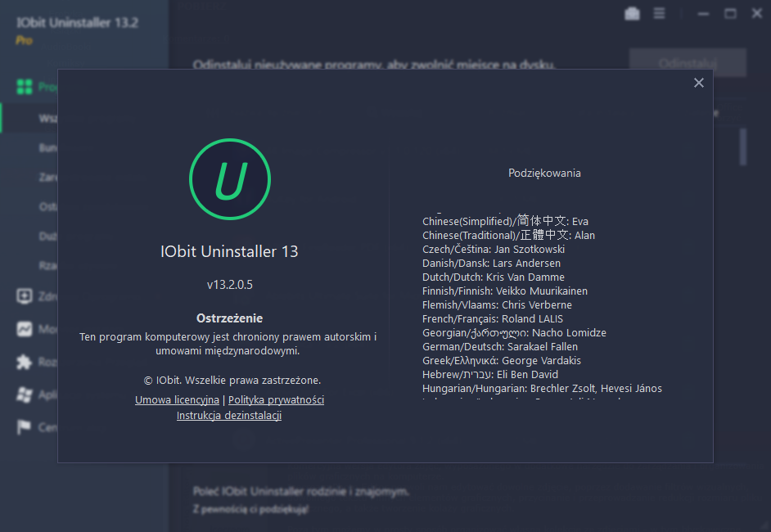
Task: Click the Georgian Nacho Lomidze line
Action: (x=514, y=333)
